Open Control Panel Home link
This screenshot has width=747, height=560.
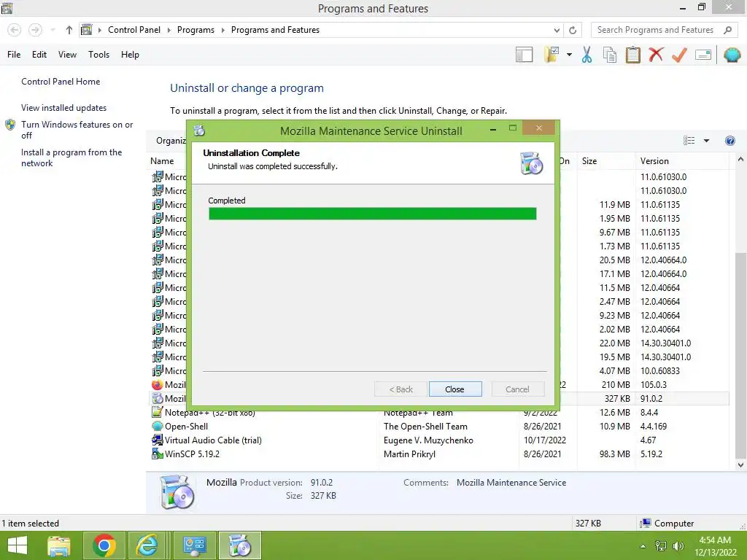pos(61,82)
